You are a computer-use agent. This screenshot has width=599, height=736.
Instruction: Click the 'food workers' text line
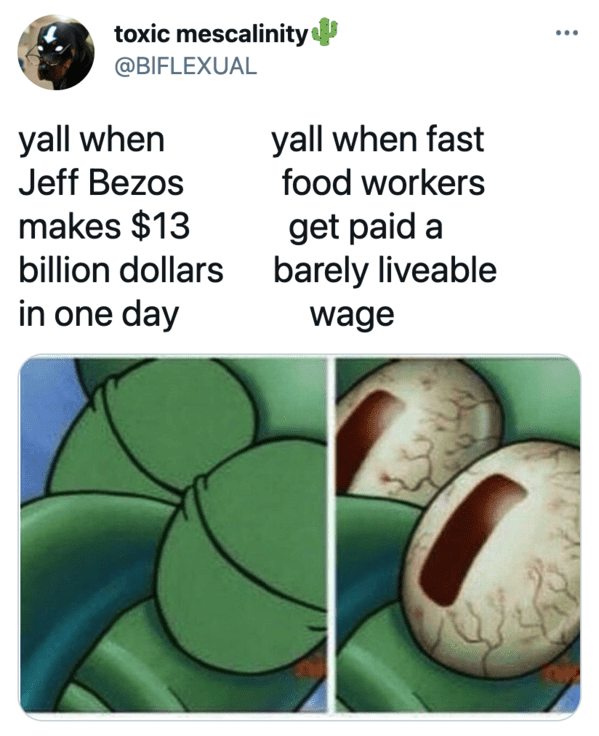(x=384, y=183)
